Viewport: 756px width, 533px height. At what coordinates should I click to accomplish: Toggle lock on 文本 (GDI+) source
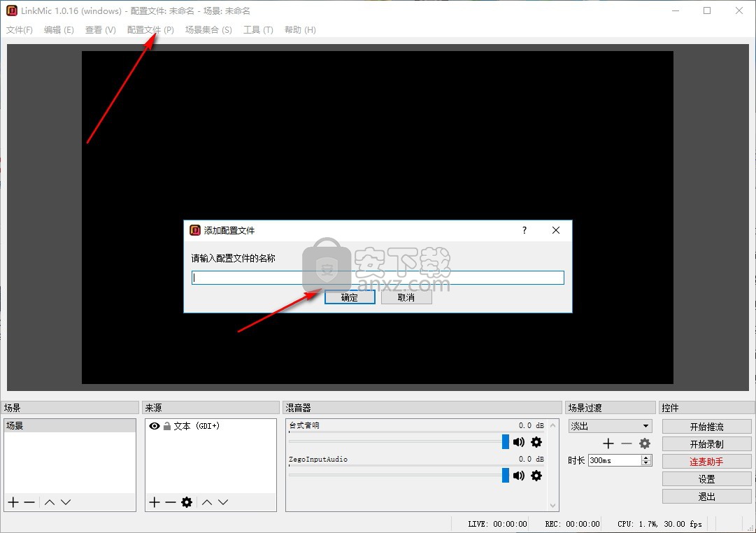[x=167, y=426]
